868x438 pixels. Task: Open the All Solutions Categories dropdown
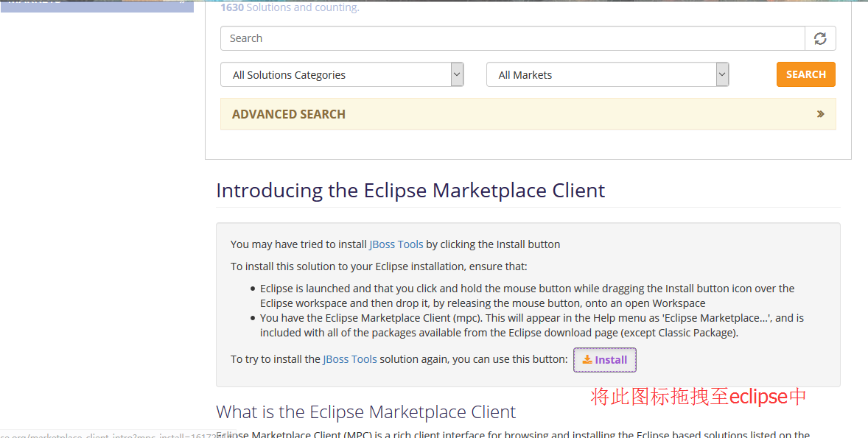pos(342,74)
